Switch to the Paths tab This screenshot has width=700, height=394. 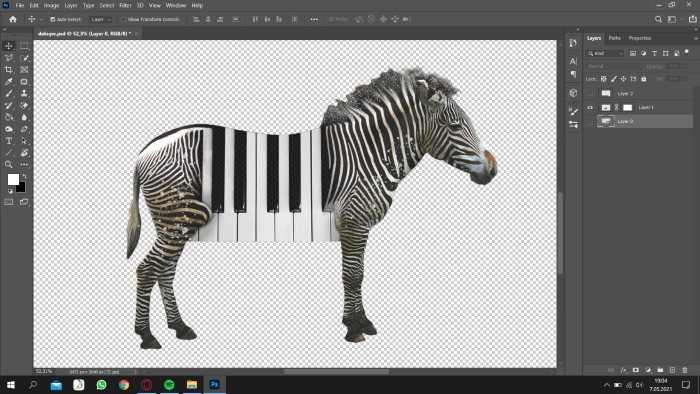[614, 38]
